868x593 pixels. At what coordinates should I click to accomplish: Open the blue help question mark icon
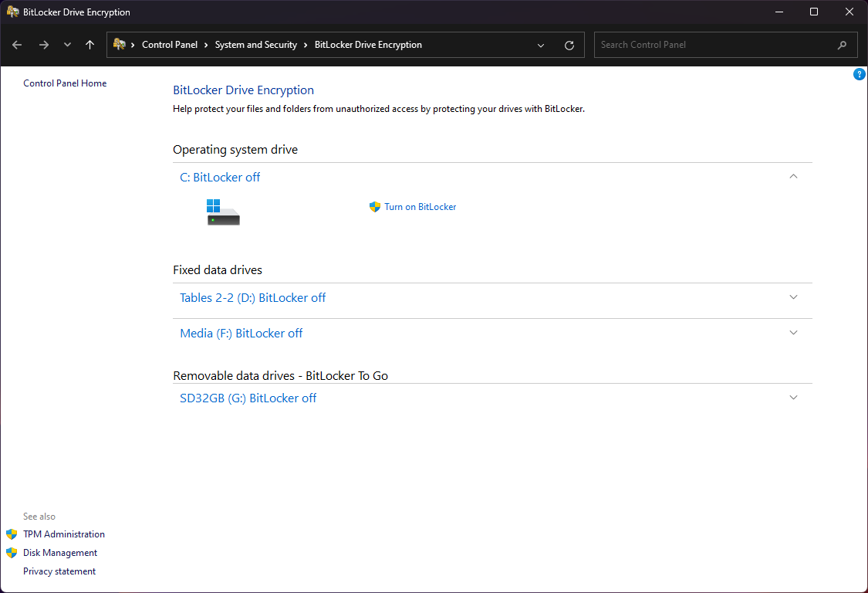tap(860, 74)
